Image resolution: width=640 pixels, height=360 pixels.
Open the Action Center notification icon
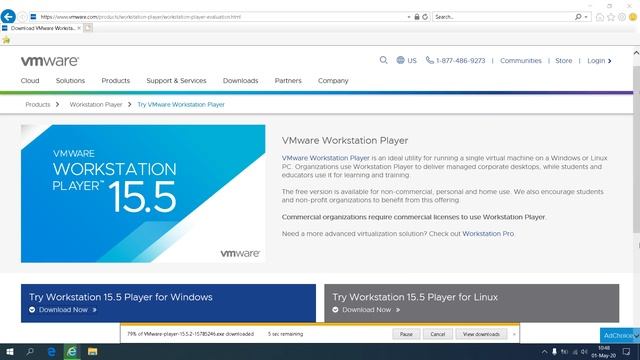click(627, 351)
